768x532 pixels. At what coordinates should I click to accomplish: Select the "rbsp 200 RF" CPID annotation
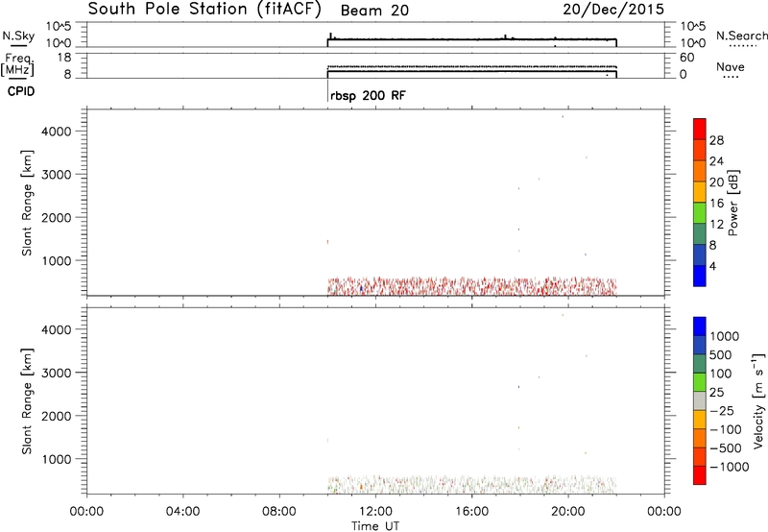(368, 95)
